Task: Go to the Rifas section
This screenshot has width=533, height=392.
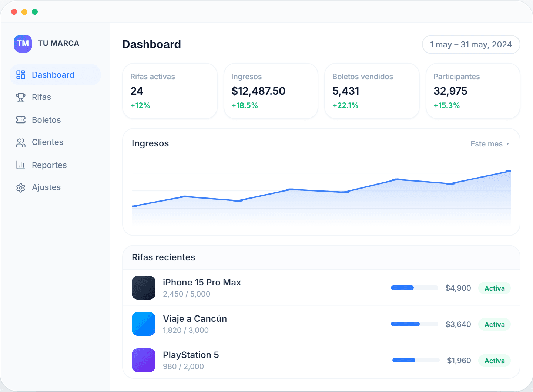Action: tap(55, 97)
